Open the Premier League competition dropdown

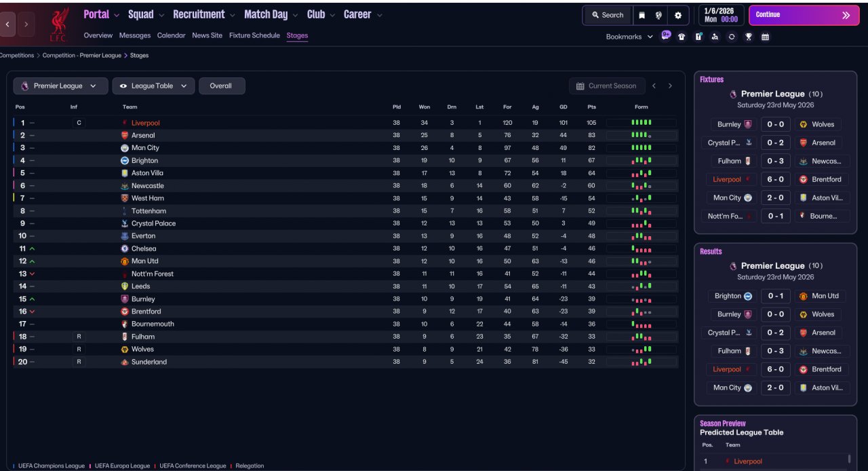60,86
